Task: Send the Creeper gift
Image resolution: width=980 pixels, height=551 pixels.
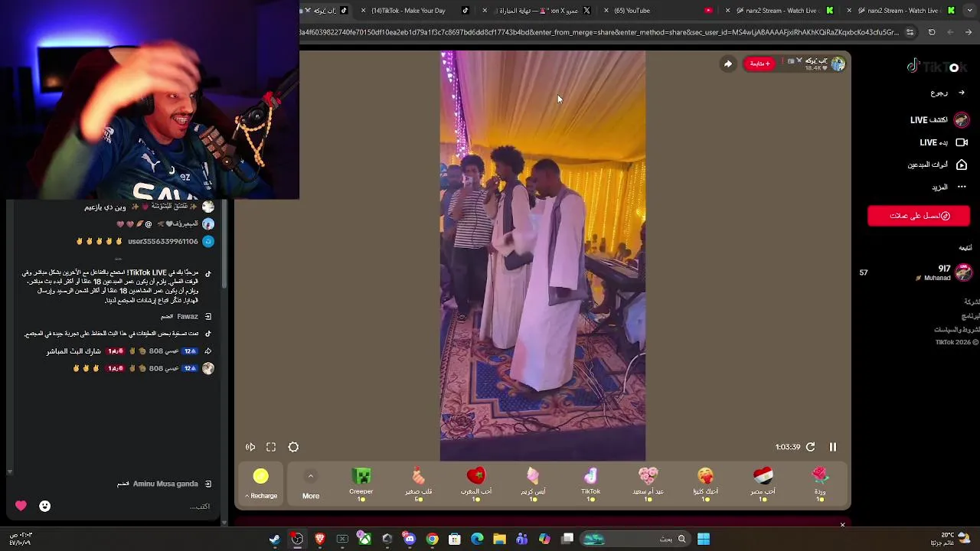Action: pos(361,485)
